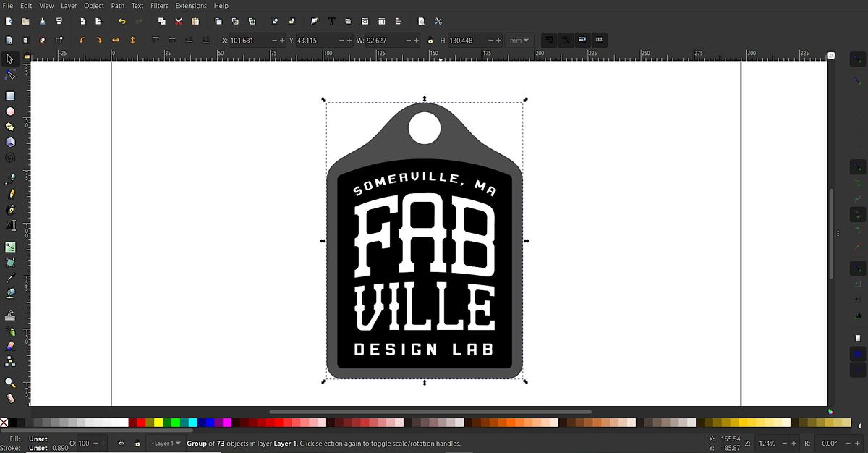This screenshot has width=868, height=453.
Task: Select the Node editing tool
Action: click(x=10, y=75)
